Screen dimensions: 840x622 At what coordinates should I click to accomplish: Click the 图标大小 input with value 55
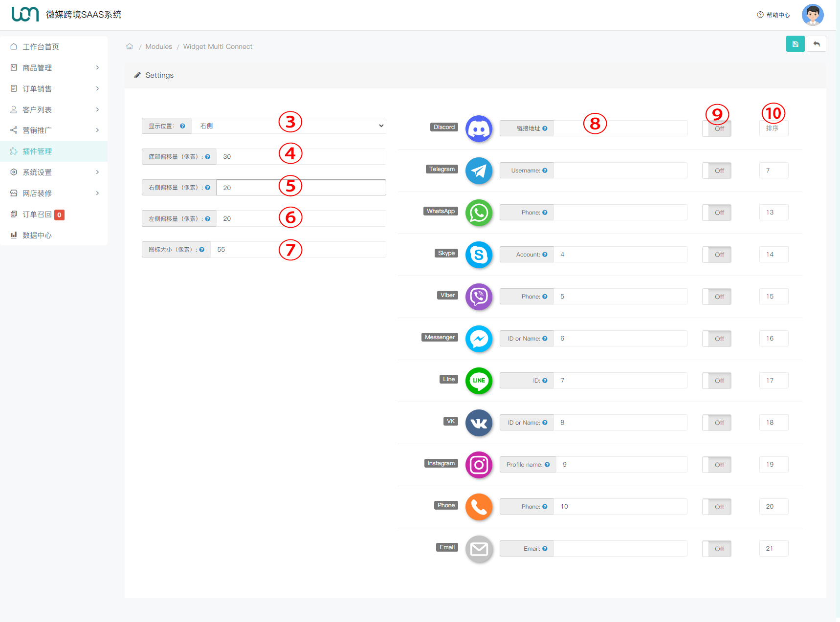298,250
